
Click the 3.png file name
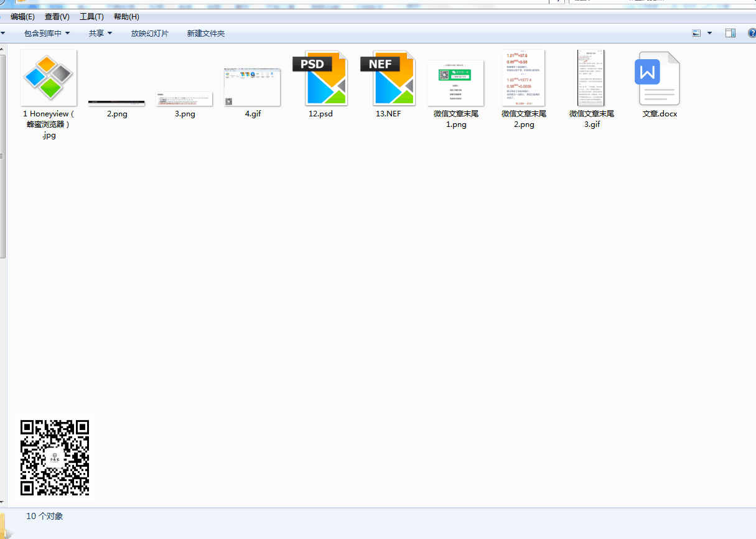click(185, 114)
